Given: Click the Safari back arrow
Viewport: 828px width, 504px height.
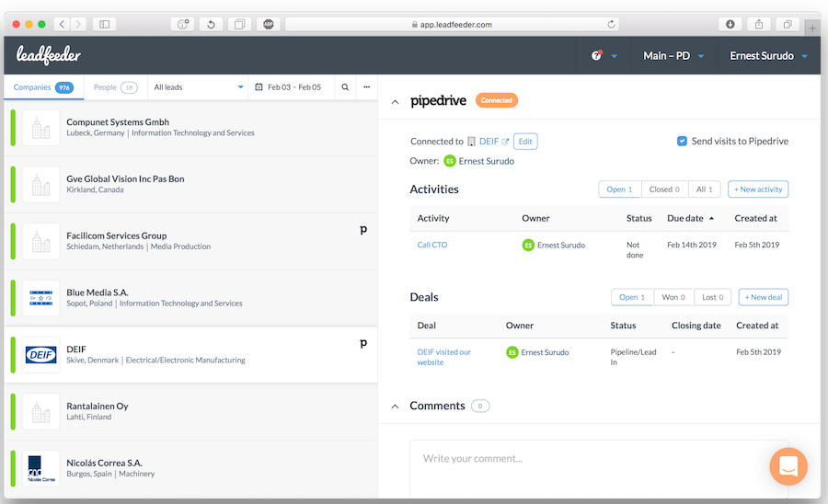Looking at the screenshot, I should pyautogui.click(x=62, y=24).
